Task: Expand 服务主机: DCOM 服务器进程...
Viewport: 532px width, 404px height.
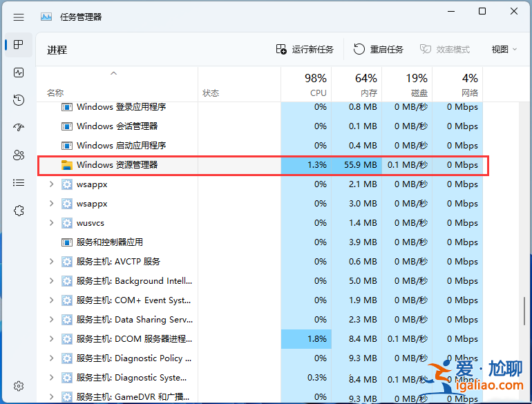Action: pyautogui.click(x=52, y=339)
